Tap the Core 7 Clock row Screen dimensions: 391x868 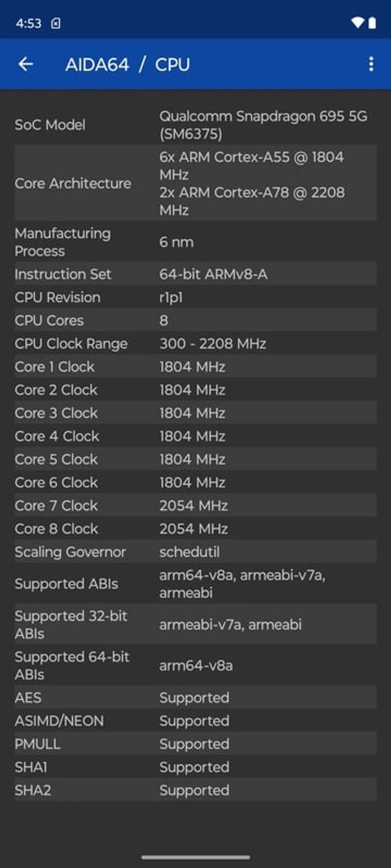click(x=195, y=505)
